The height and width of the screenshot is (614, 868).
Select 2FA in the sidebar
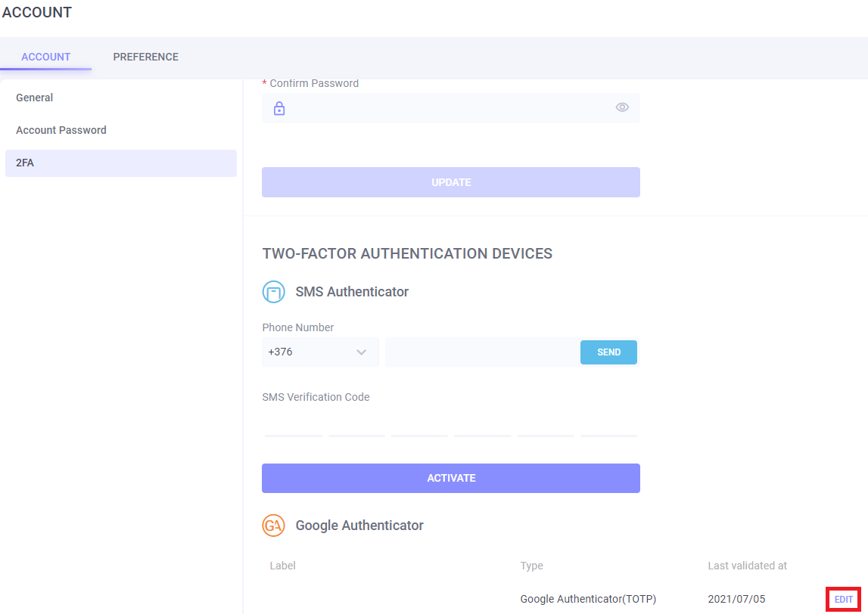coord(25,163)
